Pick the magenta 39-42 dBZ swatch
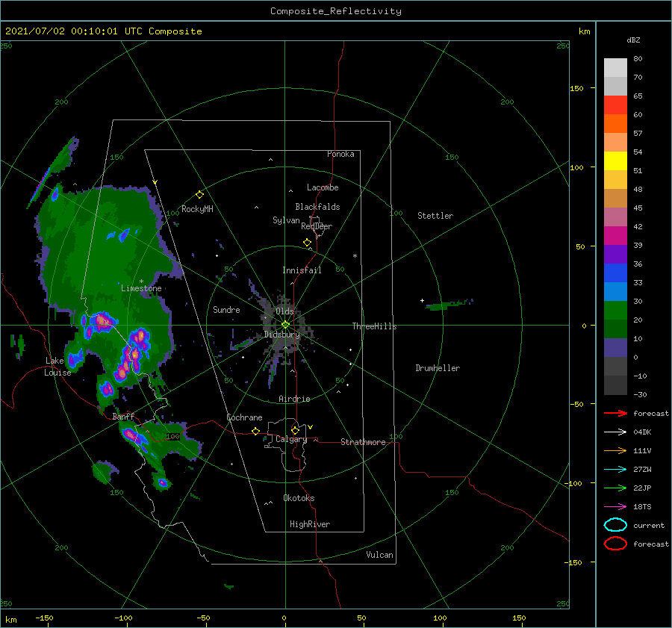 point(615,236)
